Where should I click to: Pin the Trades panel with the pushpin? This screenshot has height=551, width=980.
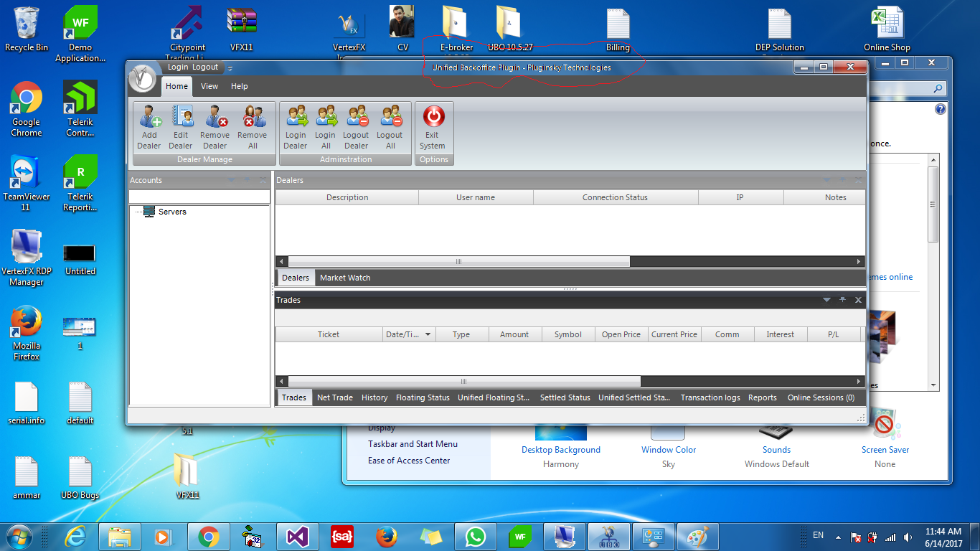(x=842, y=300)
